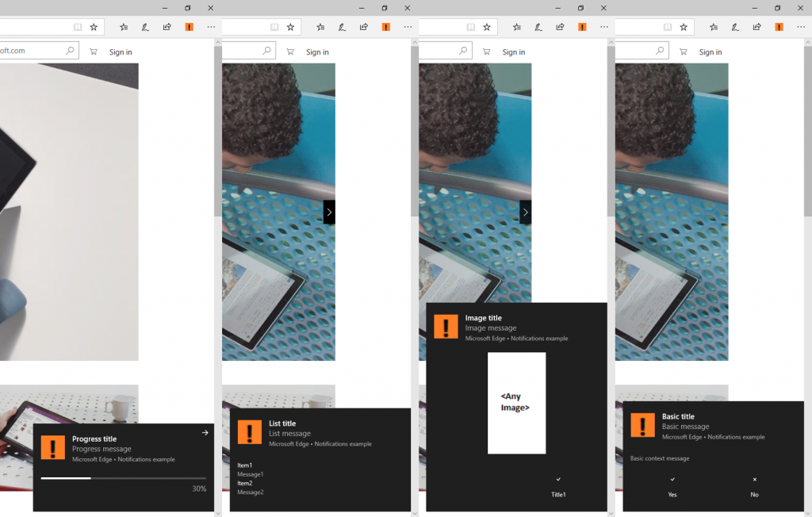The height and width of the screenshot is (517, 812).
Task: Click the orange extension icon in the leftmost window toolbar
Action: coord(189,27)
